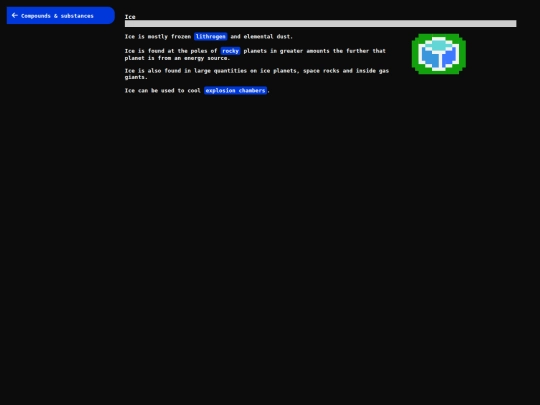Follow the rocky planets link
540x405 pixels.
(230, 51)
